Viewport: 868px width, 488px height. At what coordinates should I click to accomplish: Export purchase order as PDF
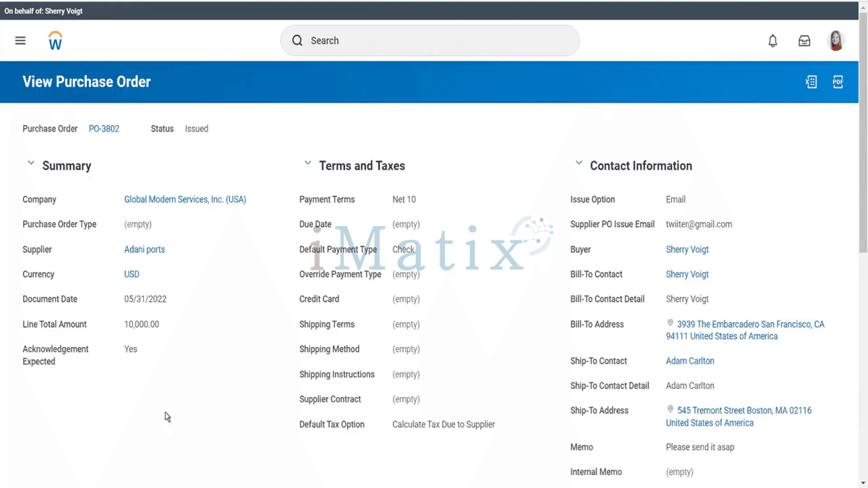pyautogui.click(x=838, y=82)
